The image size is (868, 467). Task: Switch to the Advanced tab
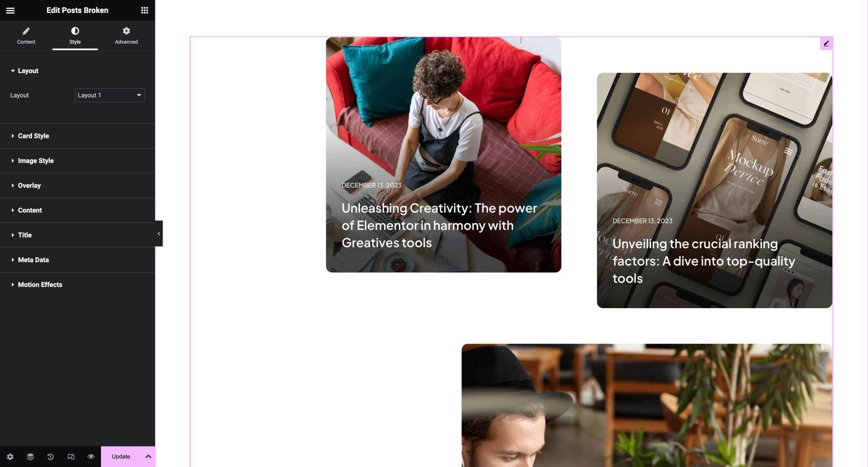126,36
